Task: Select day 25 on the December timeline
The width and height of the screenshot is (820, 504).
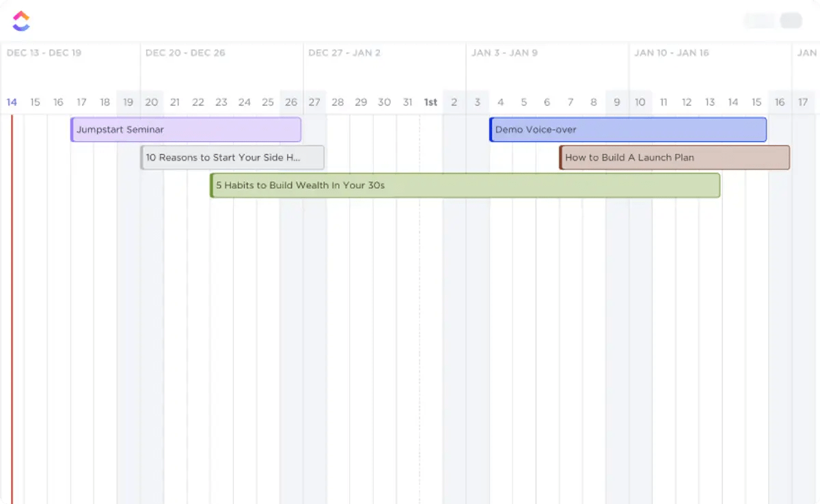Action: pos(268,102)
